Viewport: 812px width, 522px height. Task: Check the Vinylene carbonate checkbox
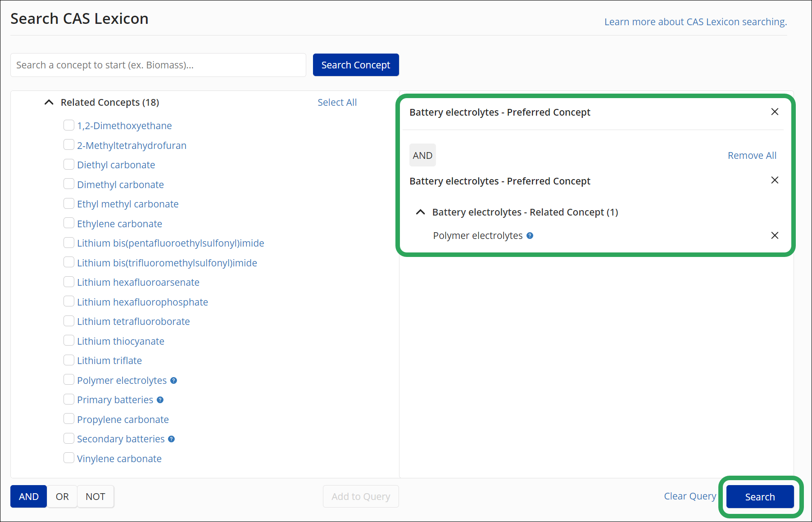point(69,458)
